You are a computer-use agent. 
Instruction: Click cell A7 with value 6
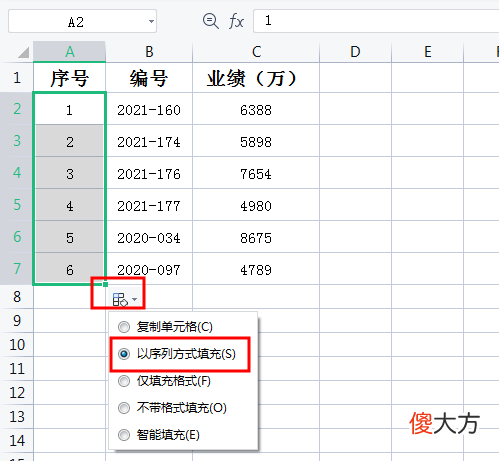[70, 269]
